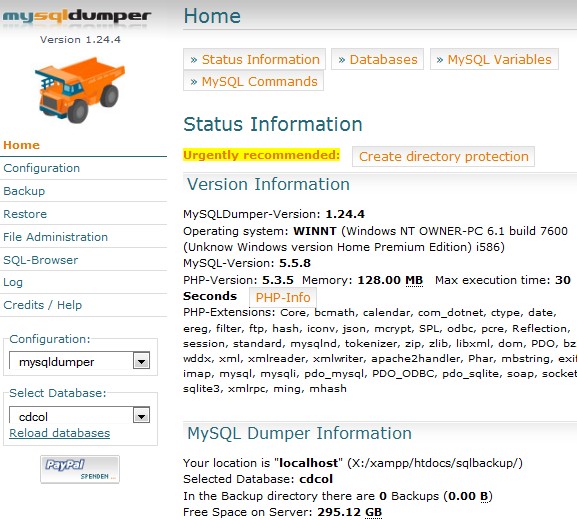Open File Administration menu item
This screenshot has width=577, height=520.
click(x=56, y=237)
